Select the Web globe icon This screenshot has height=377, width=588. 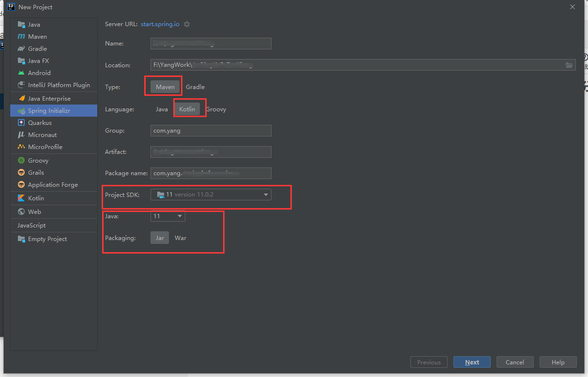[x=21, y=211]
